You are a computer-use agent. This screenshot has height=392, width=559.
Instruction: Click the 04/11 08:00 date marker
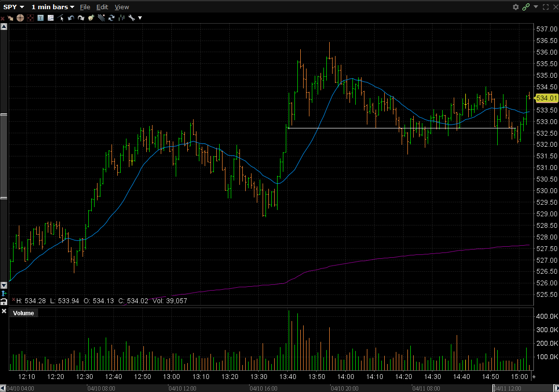point(426,388)
